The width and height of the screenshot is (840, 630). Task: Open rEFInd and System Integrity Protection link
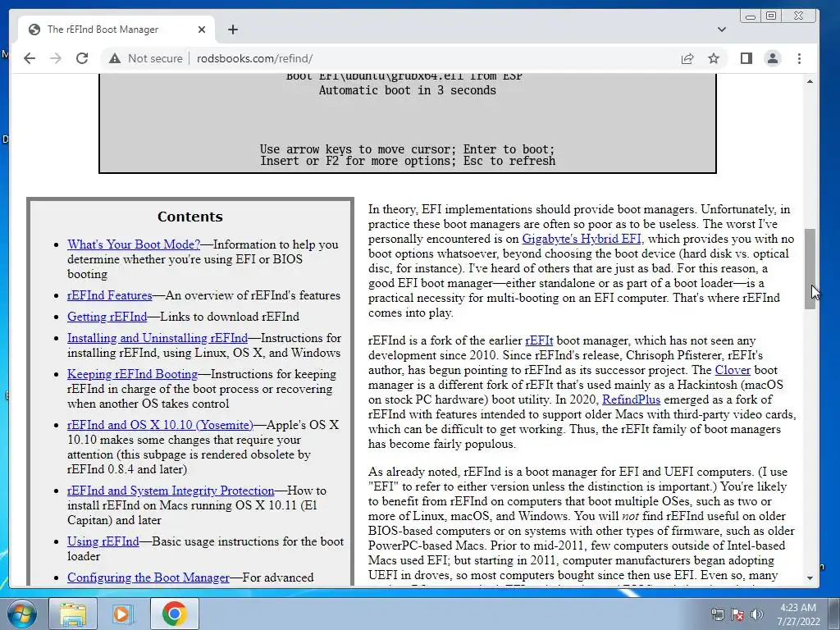coord(171,491)
